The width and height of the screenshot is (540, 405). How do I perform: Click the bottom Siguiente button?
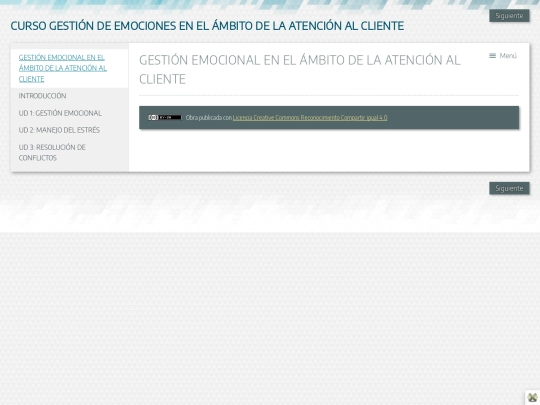coord(509,188)
